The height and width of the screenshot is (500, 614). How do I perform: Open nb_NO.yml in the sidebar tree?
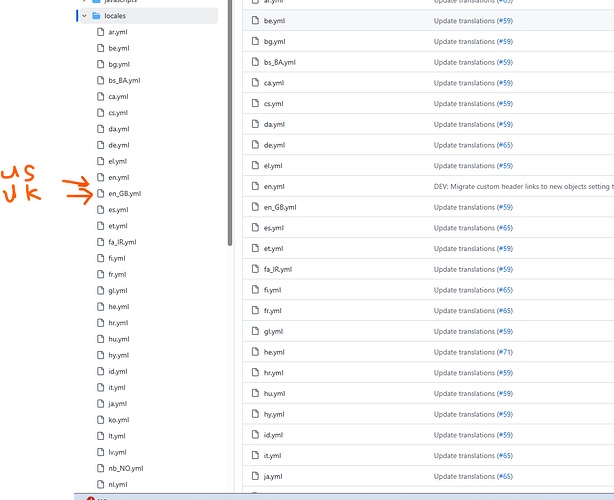pos(126,468)
